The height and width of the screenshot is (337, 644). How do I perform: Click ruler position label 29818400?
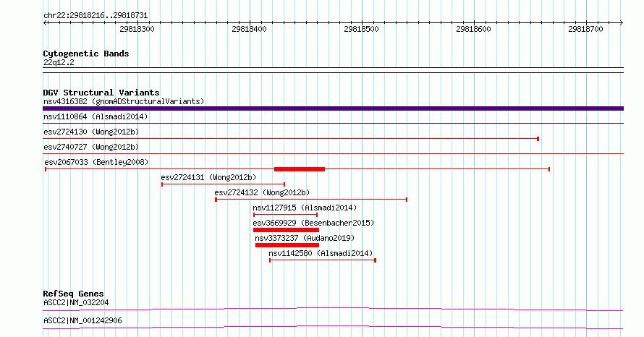tap(249, 29)
